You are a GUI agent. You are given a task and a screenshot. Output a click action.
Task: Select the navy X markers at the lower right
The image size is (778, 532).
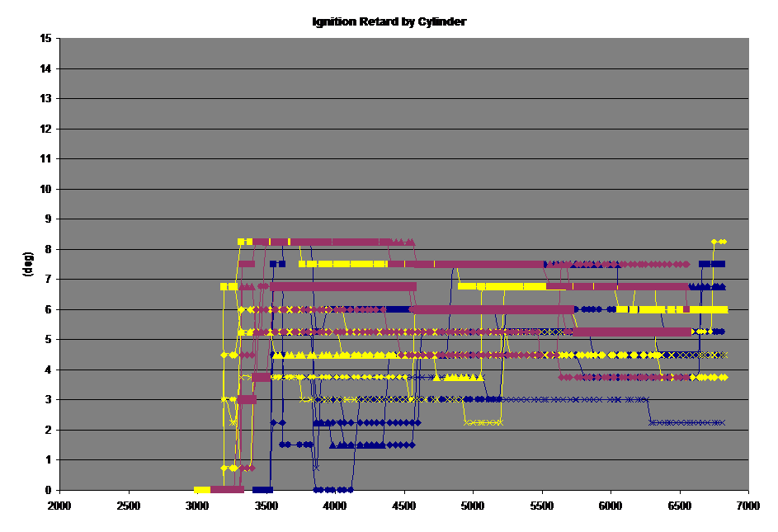click(686, 422)
